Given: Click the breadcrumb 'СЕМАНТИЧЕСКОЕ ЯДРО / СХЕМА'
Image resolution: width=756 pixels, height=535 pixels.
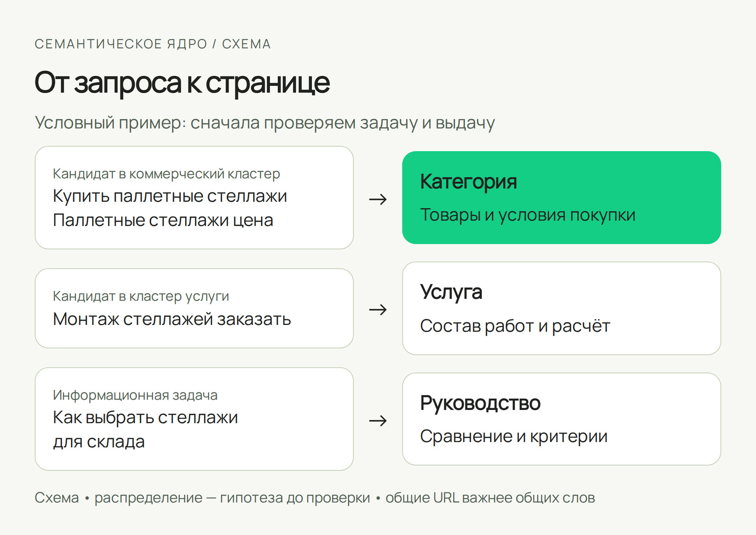Looking at the screenshot, I should pos(153,44).
